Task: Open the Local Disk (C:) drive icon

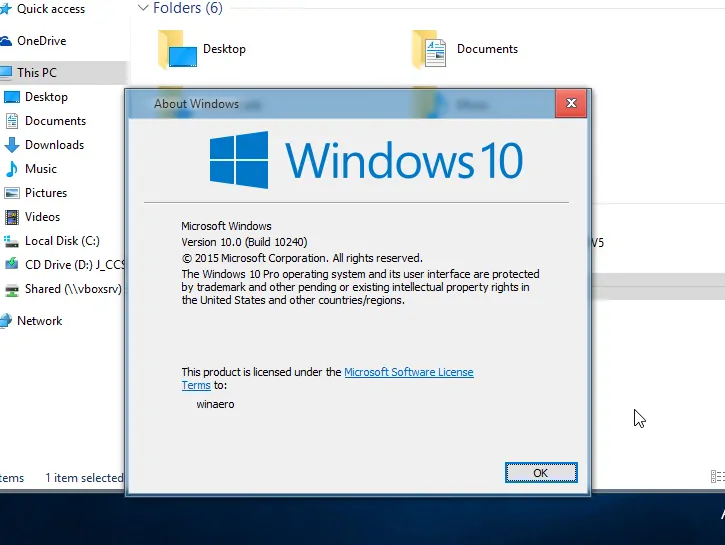Action: [11, 241]
